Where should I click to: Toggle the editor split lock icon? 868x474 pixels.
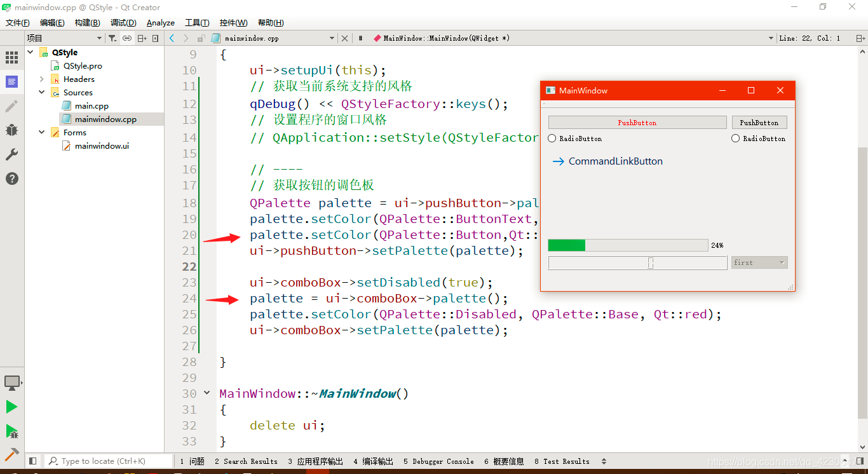(201, 37)
